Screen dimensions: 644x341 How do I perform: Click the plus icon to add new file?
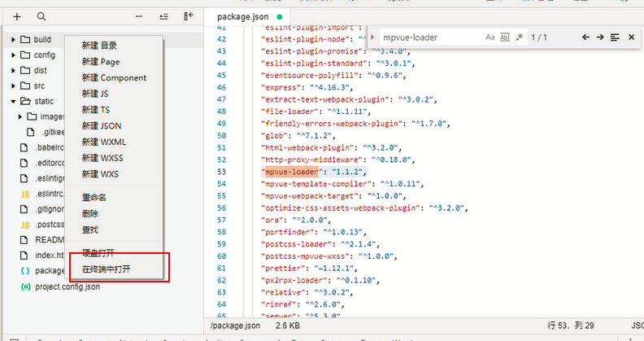[17, 16]
